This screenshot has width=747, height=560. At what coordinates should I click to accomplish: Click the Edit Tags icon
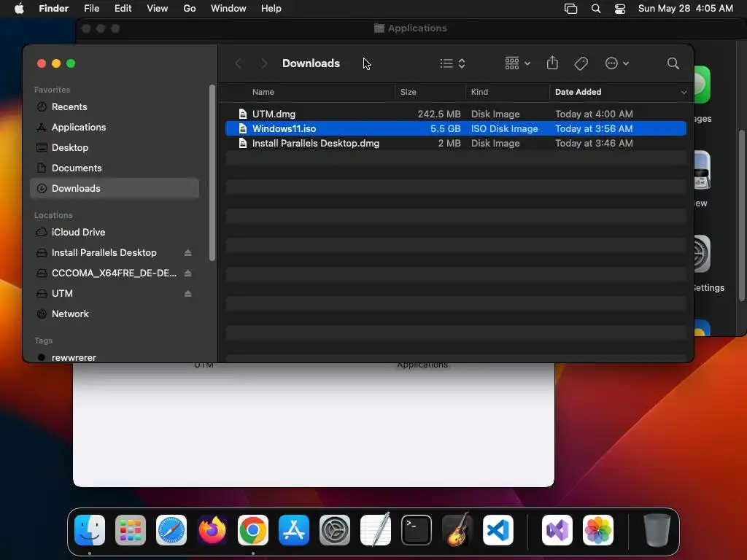click(x=581, y=63)
